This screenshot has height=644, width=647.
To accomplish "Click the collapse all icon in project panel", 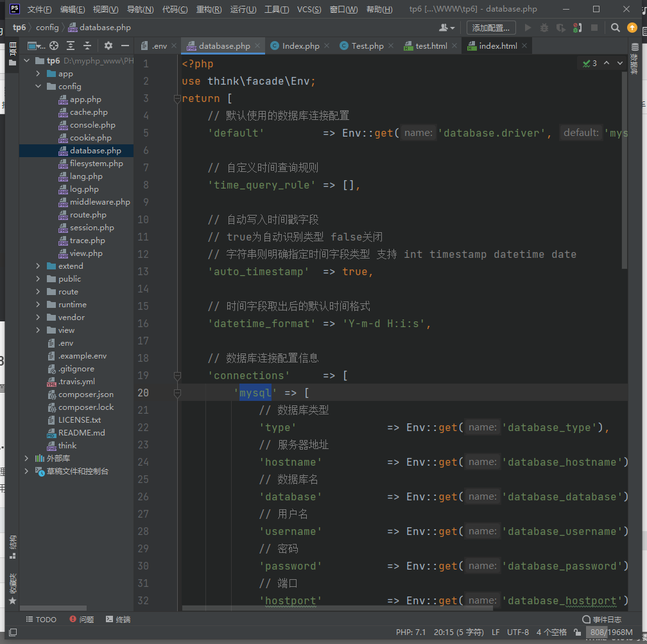I will pos(87,46).
